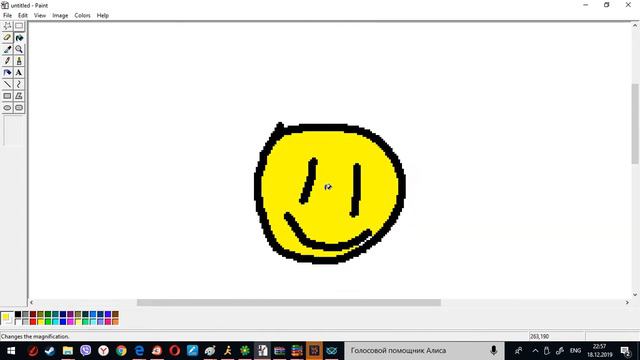Click the 'Changes the magnification.' status text
This screenshot has width=640, height=360.
[x=35, y=336]
